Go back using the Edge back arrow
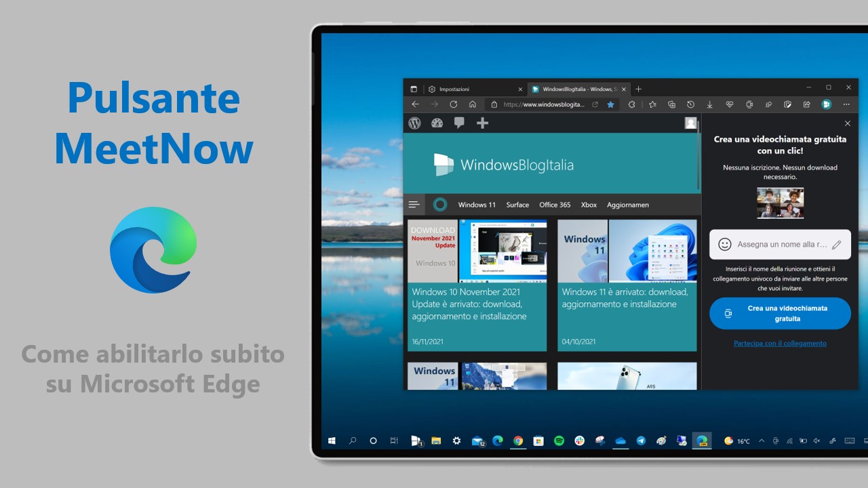Screen dimensions: 868x488 point(415,104)
